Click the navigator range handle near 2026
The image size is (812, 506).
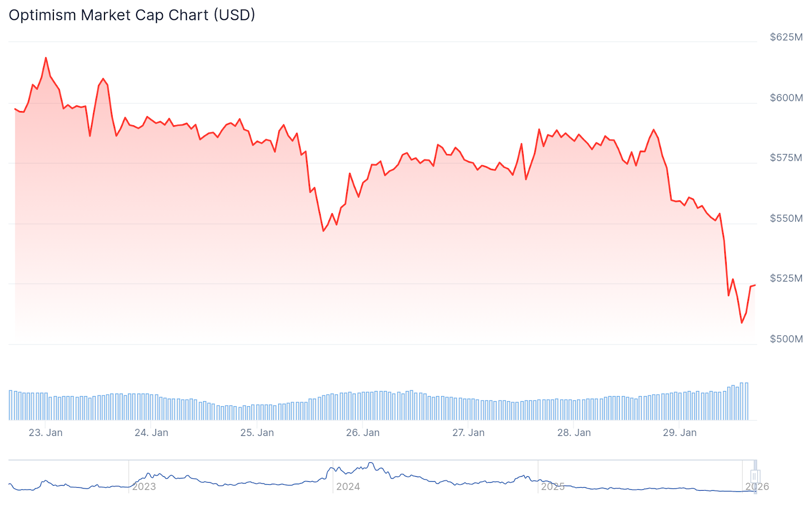(x=755, y=477)
